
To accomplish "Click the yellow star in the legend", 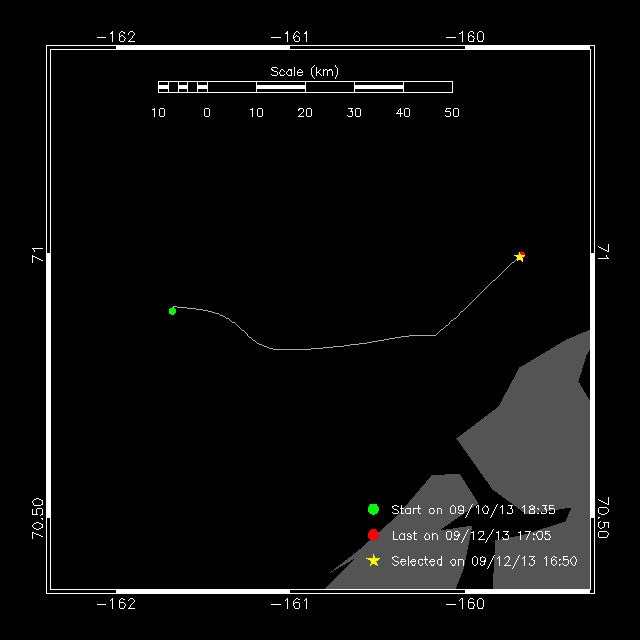I will point(373,561).
